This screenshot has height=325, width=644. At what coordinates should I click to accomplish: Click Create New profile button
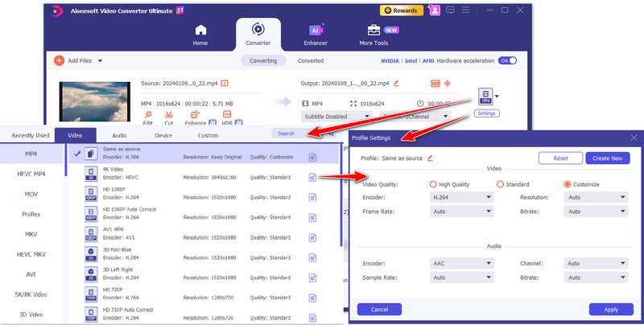(x=608, y=158)
